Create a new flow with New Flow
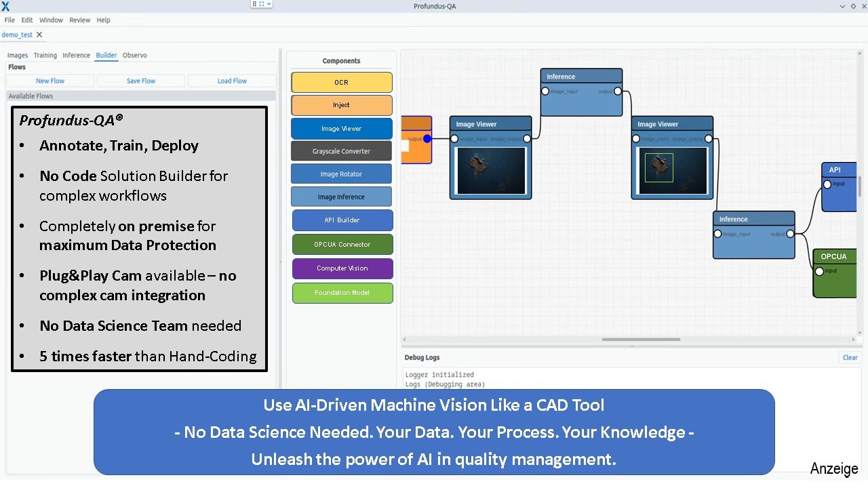Viewport: 868px width, 488px height. pos(50,81)
